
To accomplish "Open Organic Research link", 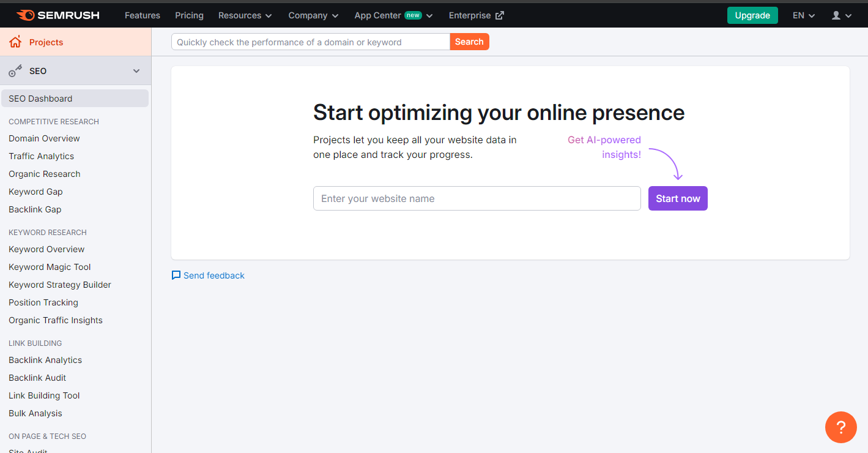I will [44, 174].
